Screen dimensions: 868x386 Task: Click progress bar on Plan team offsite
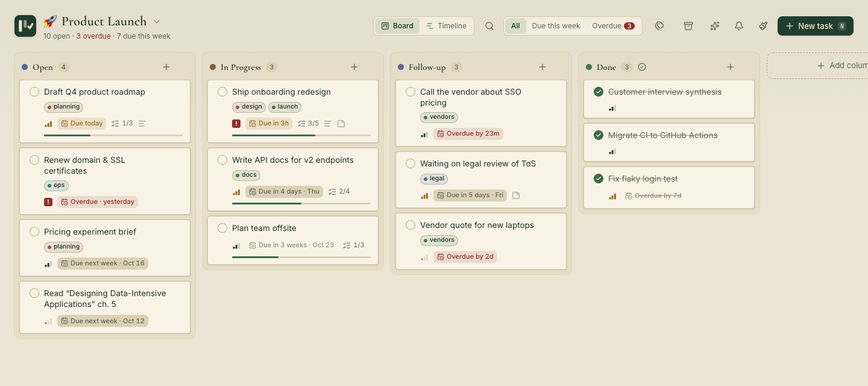pyautogui.click(x=301, y=257)
